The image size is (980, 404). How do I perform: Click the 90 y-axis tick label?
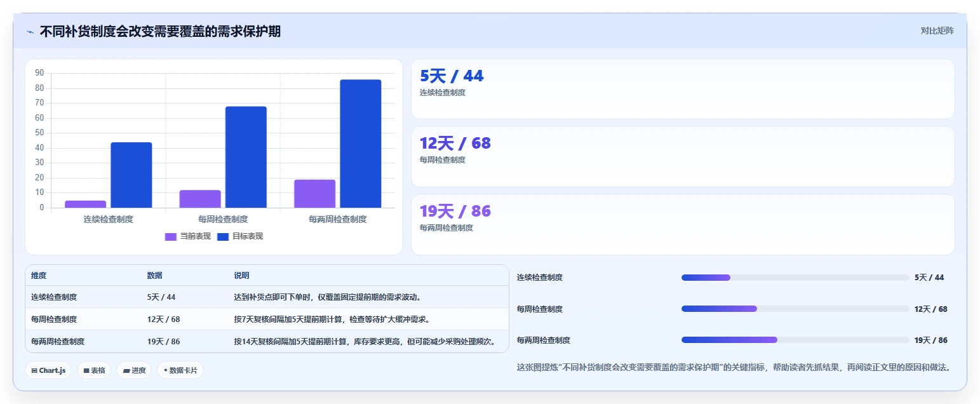point(40,73)
